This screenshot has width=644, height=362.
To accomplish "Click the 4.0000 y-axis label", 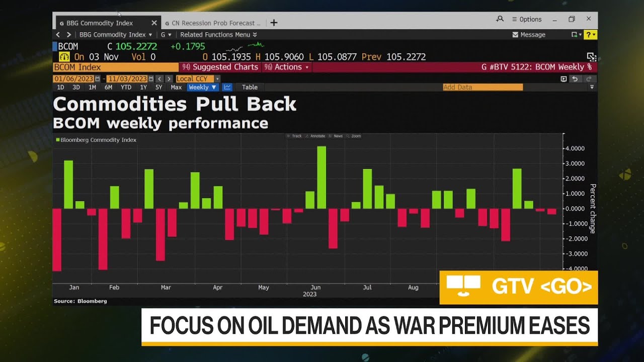I will [575, 148].
